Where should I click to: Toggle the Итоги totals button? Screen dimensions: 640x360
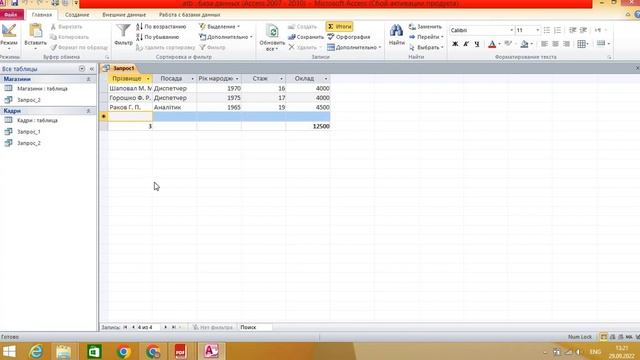coord(340,27)
